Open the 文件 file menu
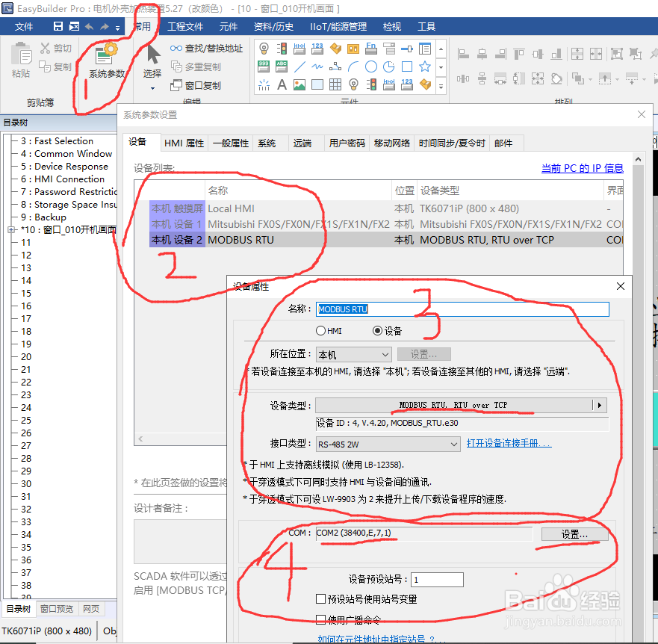 [23, 26]
